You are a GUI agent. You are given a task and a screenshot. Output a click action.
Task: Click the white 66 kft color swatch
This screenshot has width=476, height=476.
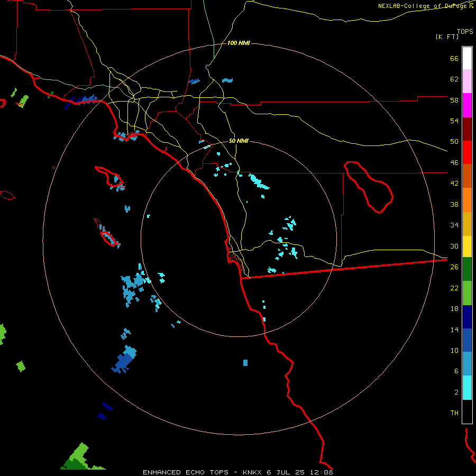pyautogui.click(x=467, y=58)
